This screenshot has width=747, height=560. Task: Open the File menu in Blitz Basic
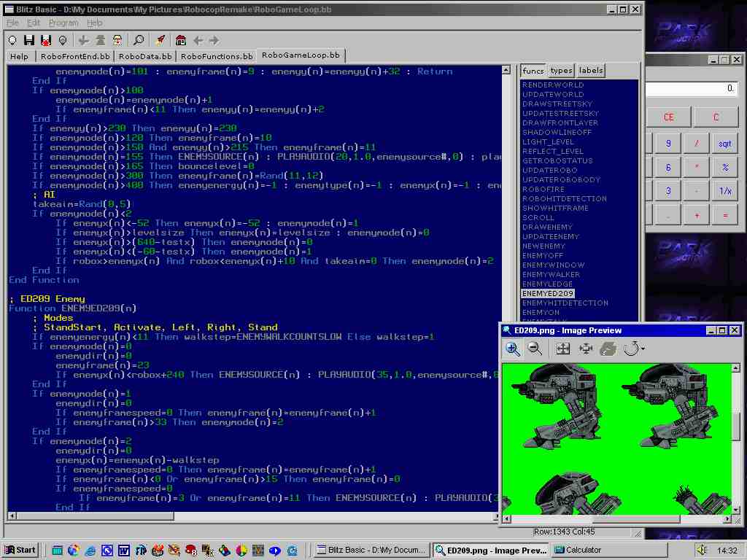point(13,23)
